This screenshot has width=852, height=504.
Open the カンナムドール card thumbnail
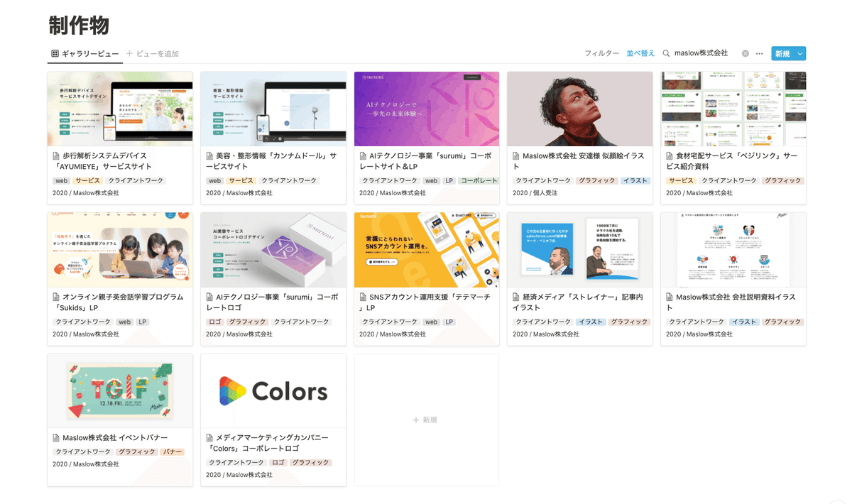[x=273, y=109]
